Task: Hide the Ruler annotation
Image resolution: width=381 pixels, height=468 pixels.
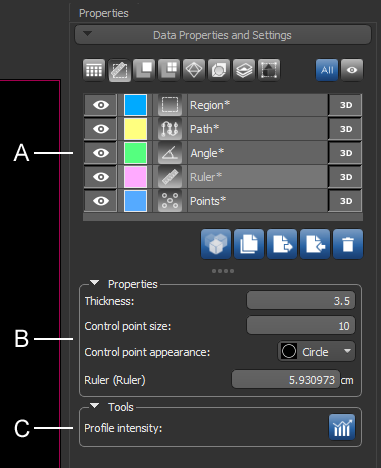Action: tap(101, 177)
